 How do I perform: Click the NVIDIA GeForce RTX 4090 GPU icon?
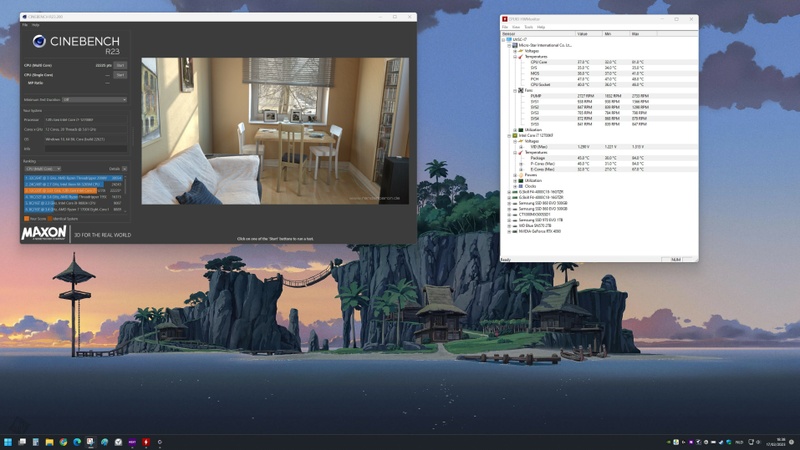pos(515,231)
